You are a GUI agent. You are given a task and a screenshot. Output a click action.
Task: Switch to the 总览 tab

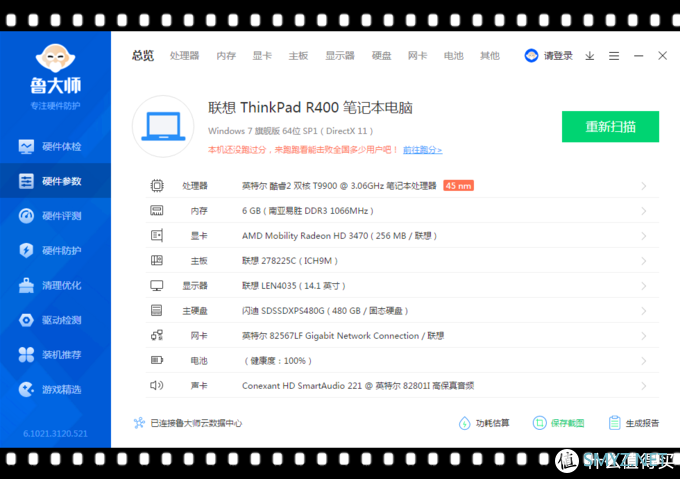coord(143,55)
